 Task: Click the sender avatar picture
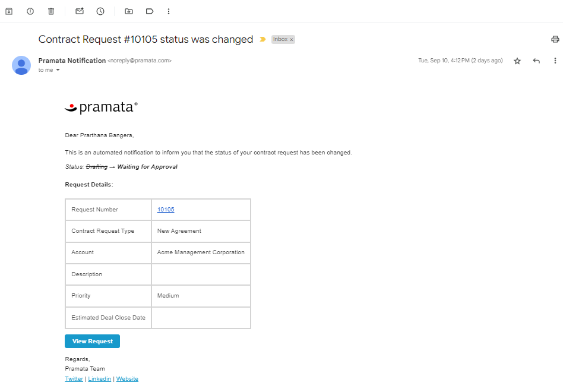point(21,65)
